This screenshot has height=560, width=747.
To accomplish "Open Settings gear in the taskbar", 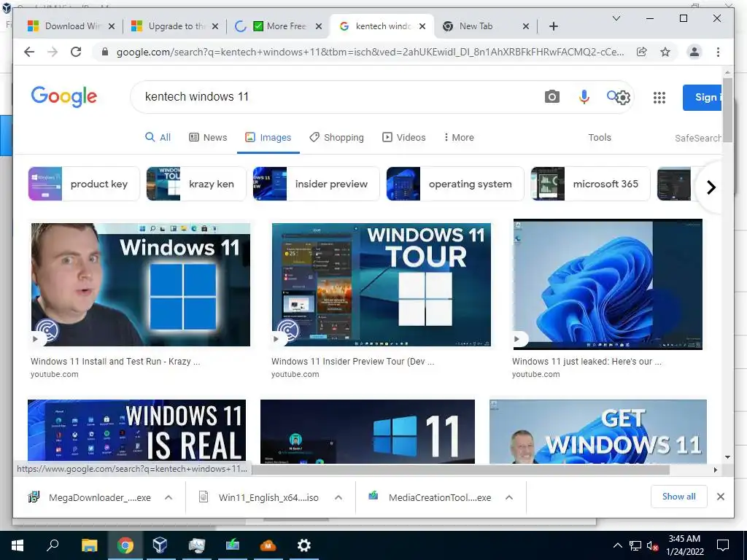I will tap(303, 545).
